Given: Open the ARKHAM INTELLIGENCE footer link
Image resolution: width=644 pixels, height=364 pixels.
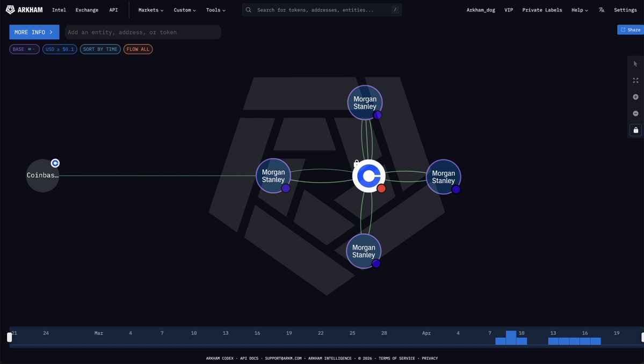Looking at the screenshot, I should click(330, 358).
